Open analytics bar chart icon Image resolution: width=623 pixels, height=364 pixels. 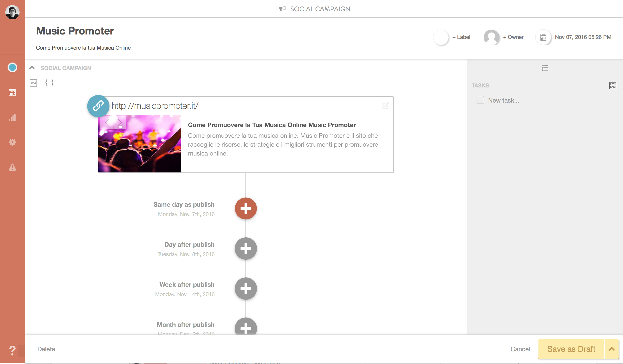click(x=12, y=117)
